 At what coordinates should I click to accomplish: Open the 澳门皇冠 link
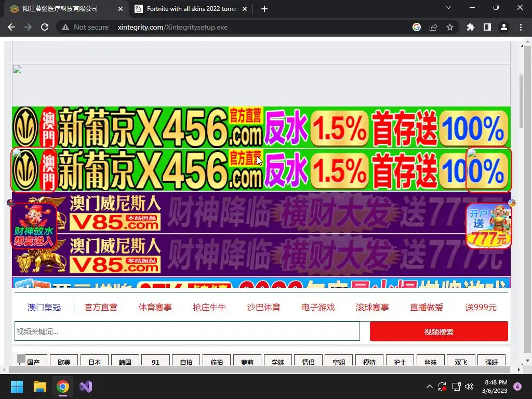[x=44, y=308]
